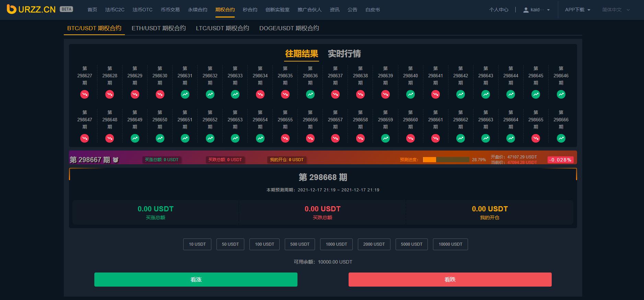This screenshot has width=644, height=300.
Task: Switch to ETH/USDT 期权合约 tab
Action: click(x=159, y=28)
